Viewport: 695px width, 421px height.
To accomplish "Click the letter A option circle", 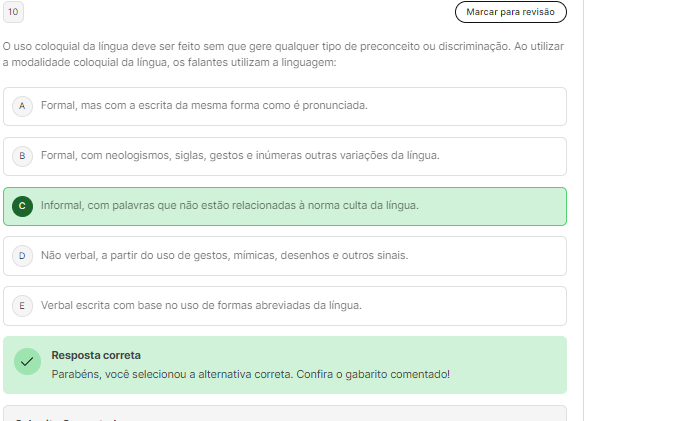I will [22, 106].
